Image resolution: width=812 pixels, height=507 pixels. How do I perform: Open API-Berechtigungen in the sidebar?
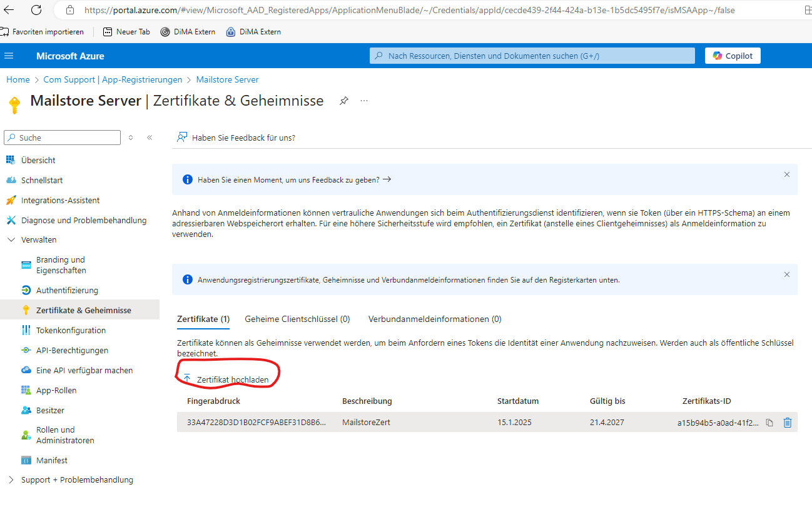(72, 350)
